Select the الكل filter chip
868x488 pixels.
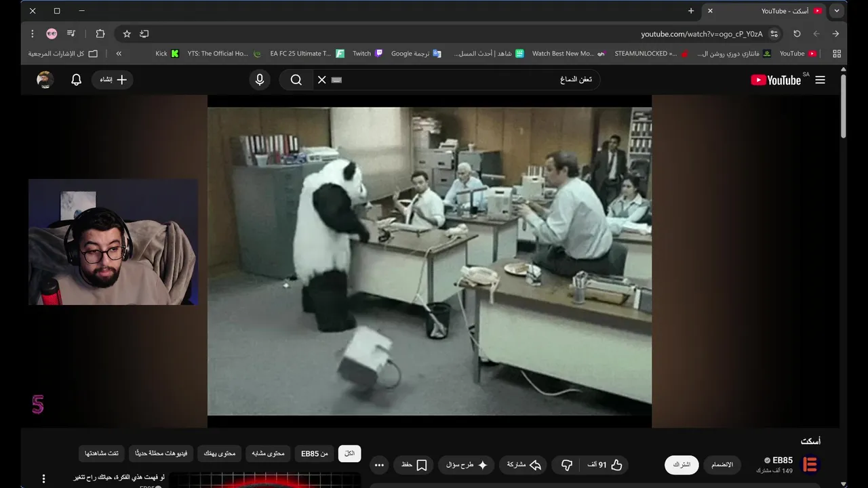click(x=349, y=453)
